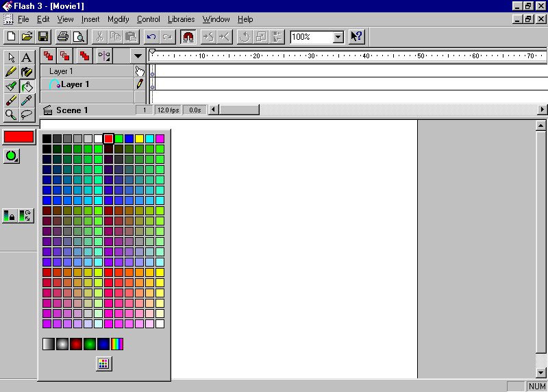Select the Eraser tool
548x392 pixels.
click(x=11, y=100)
